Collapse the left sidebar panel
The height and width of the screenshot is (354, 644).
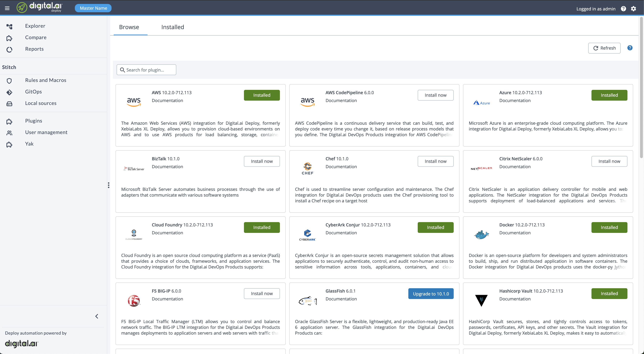(97, 316)
